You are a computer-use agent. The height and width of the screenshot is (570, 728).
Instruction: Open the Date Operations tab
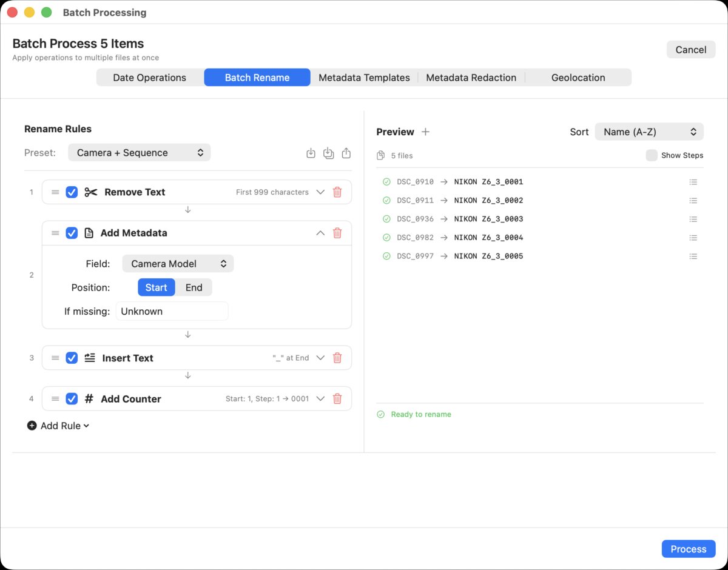pos(149,78)
